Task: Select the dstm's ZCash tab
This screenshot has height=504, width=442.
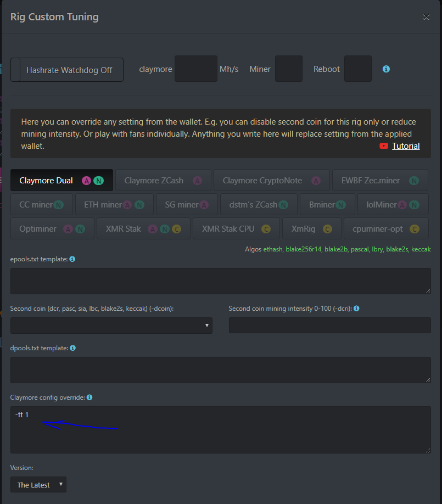Action: 259,204
